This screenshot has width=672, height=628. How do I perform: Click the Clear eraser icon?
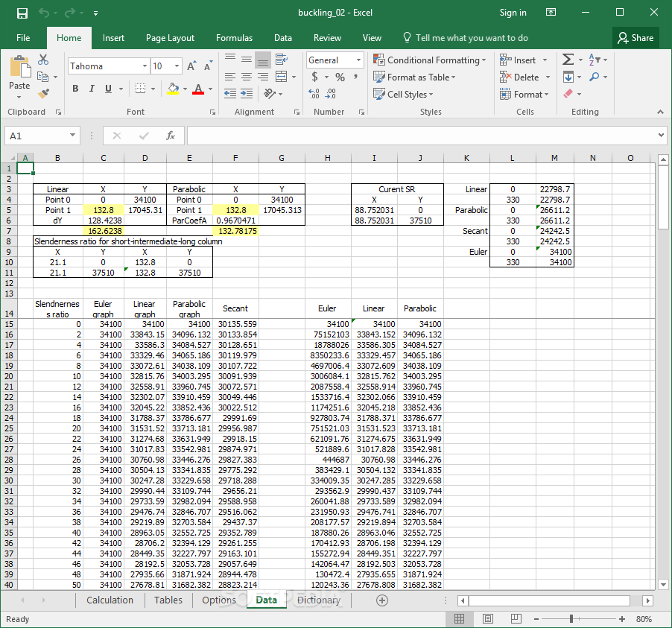[568, 93]
